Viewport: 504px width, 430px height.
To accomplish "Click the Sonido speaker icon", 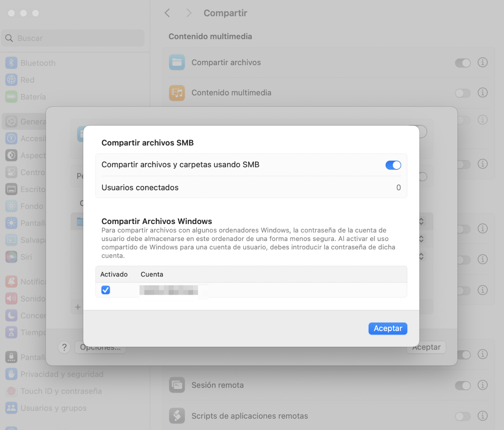I will (x=12, y=299).
